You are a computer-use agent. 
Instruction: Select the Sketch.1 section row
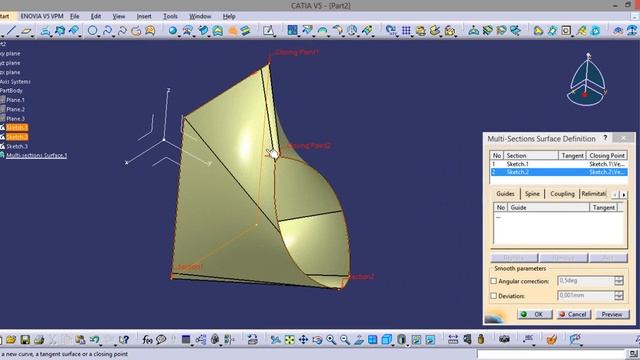coord(558,164)
